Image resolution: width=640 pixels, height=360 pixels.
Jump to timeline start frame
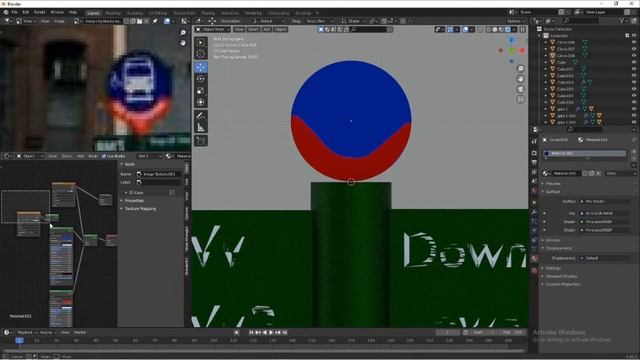click(x=251, y=333)
